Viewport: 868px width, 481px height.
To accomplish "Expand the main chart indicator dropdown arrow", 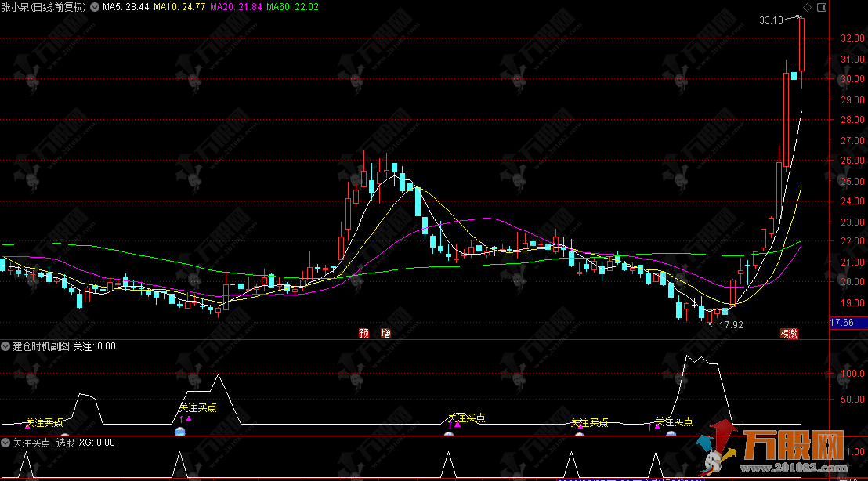I will click(96, 8).
